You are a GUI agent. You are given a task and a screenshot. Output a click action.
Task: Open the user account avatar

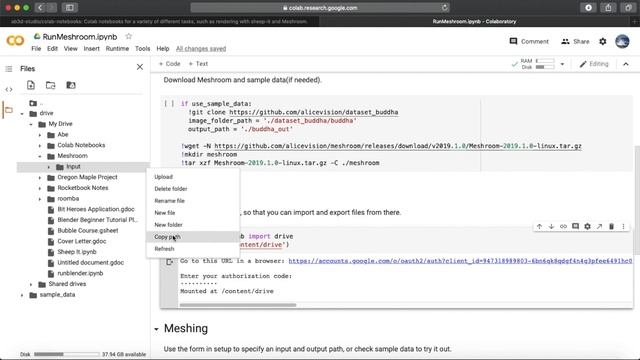click(622, 41)
